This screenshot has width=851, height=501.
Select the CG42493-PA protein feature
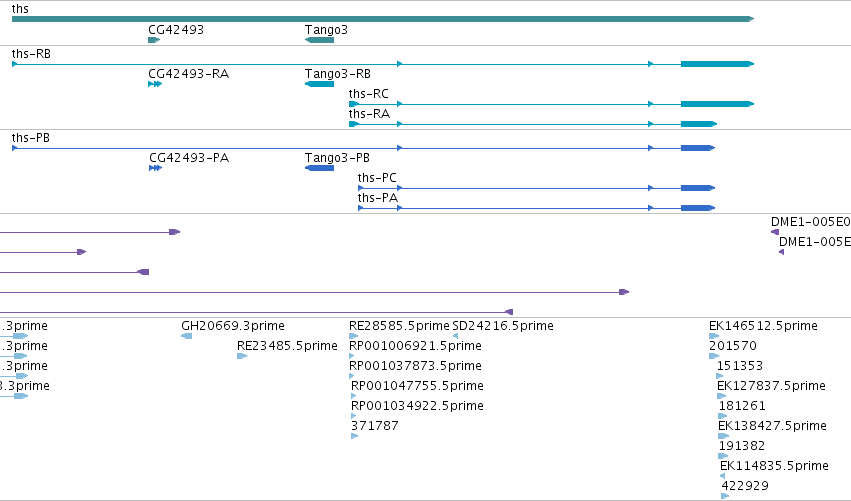pos(156,168)
